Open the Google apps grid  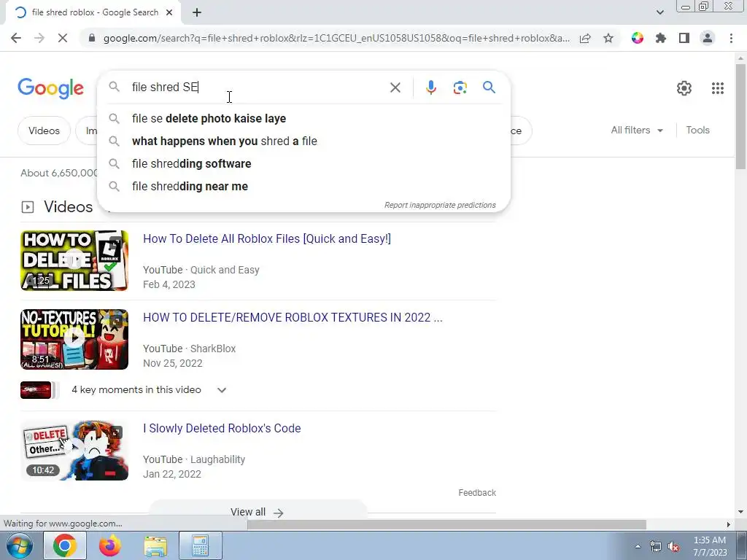[718, 88]
